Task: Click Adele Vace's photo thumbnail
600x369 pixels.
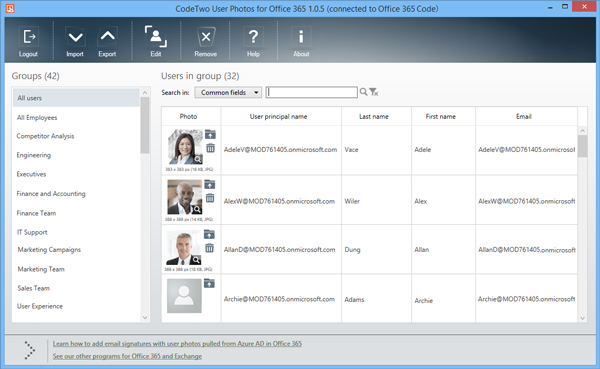Action: point(185,147)
